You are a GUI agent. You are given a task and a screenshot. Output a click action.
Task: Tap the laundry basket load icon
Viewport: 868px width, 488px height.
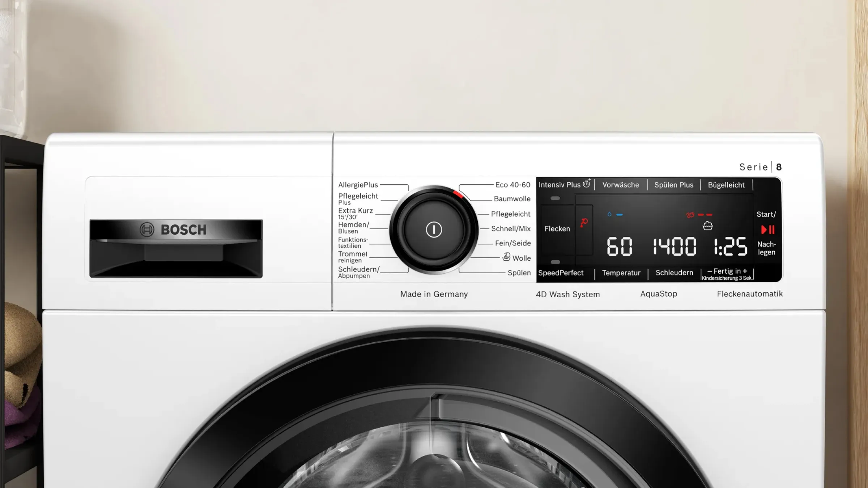click(x=707, y=226)
